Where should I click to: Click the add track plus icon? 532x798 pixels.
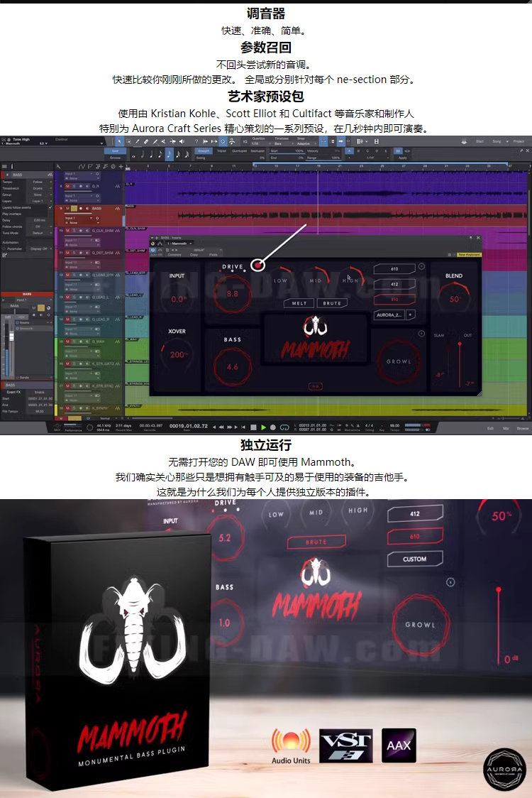pos(121,166)
